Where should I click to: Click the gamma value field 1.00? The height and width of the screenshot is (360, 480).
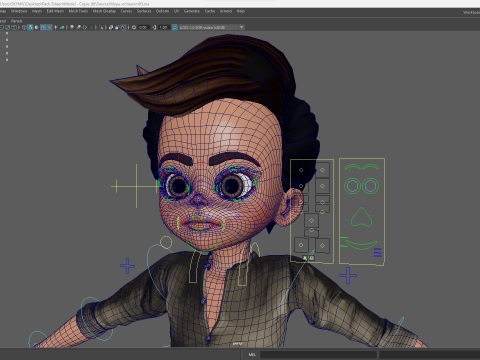pyautogui.click(x=163, y=27)
